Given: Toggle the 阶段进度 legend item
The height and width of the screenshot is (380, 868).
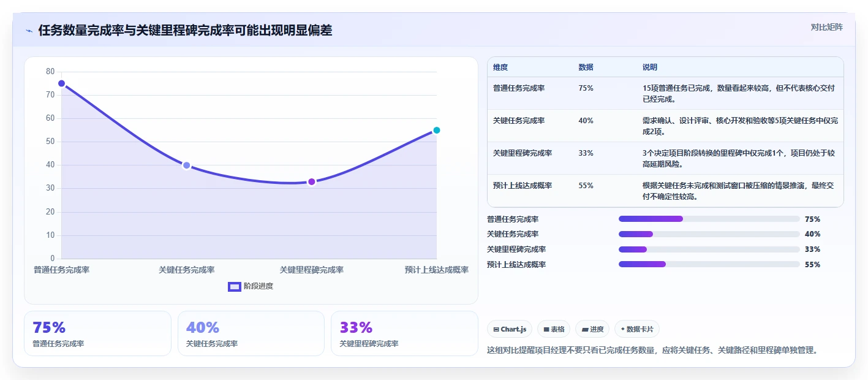Looking at the screenshot, I should click(251, 286).
